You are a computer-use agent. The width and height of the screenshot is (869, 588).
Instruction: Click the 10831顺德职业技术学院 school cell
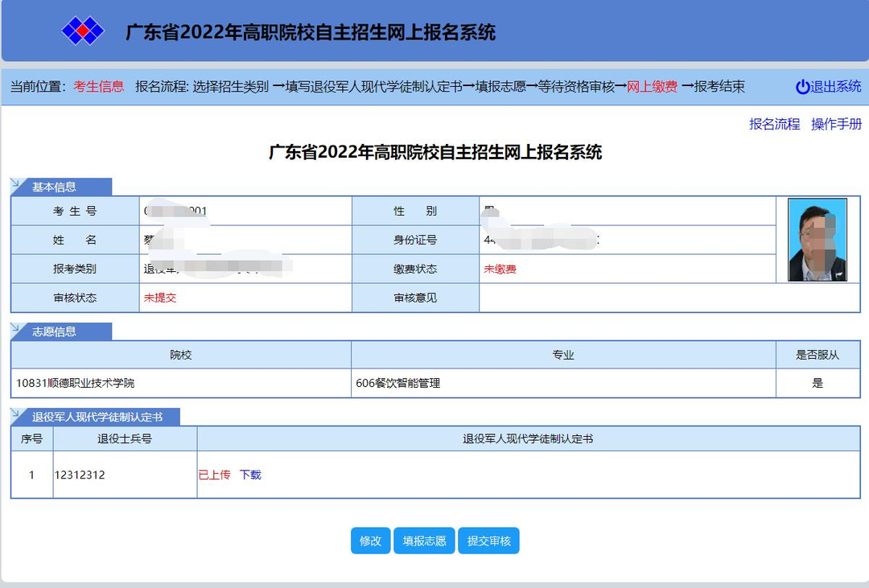pos(76,383)
